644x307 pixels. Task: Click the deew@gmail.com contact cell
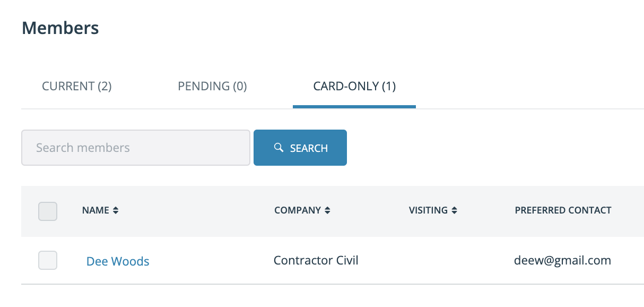(562, 261)
